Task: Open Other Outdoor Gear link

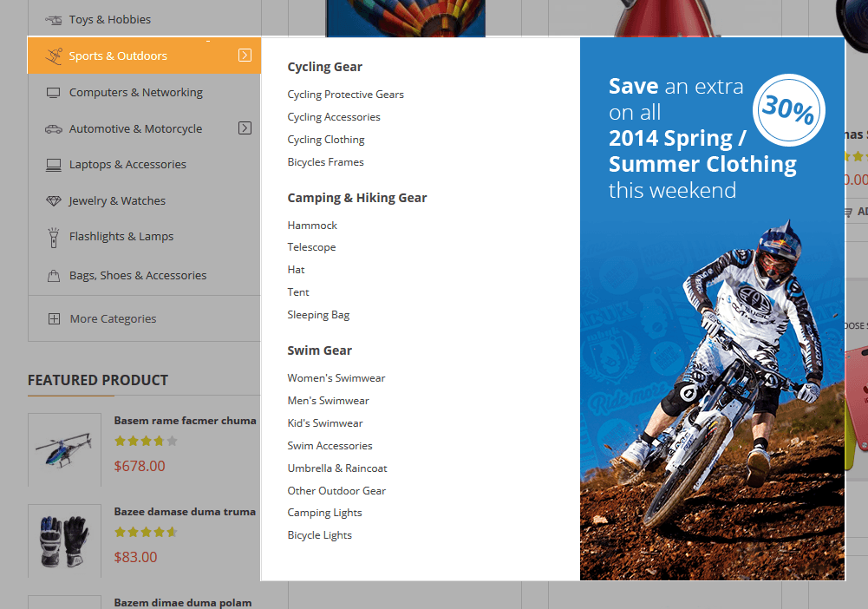Action: click(336, 491)
